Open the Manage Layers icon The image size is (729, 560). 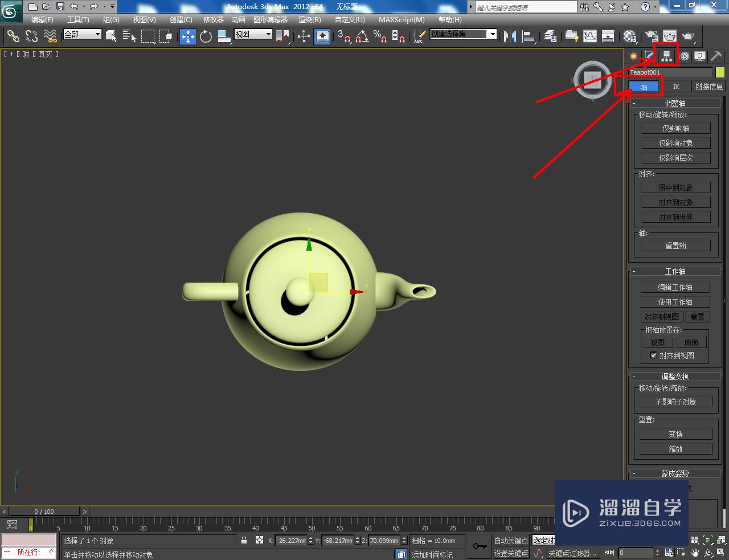550,36
